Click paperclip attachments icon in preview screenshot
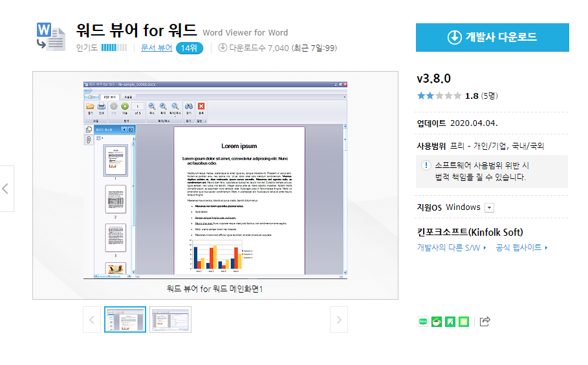Viewport: 588px width, 365px height. click(89, 140)
